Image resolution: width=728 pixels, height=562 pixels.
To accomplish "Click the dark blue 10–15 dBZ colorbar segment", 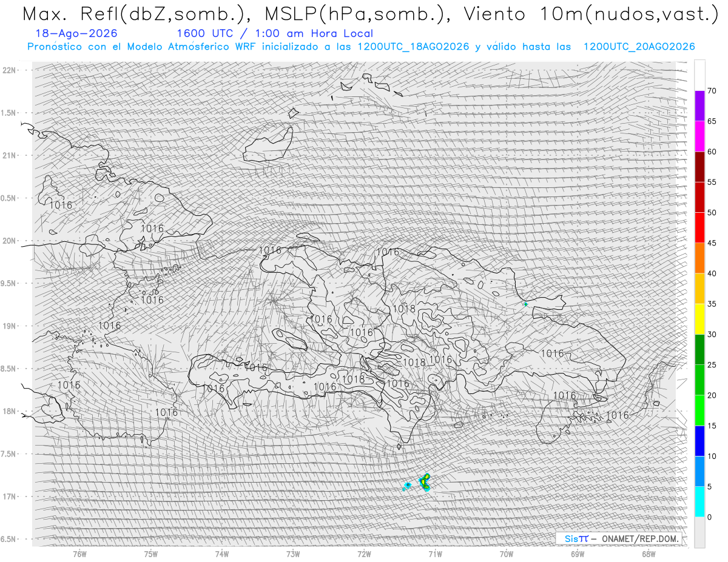I will (699, 441).
